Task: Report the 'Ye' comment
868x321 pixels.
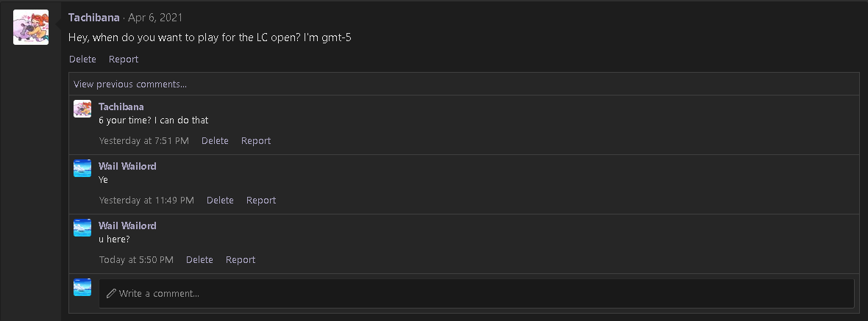Action: tap(261, 200)
